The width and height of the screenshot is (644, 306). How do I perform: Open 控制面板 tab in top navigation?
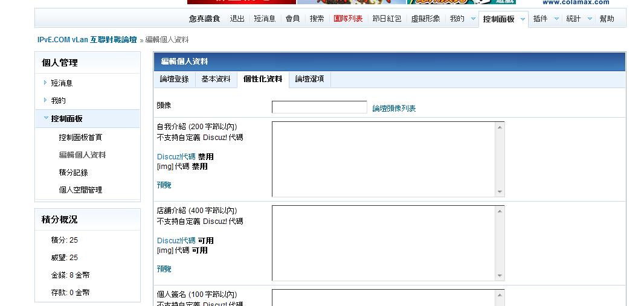[x=498, y=19]
